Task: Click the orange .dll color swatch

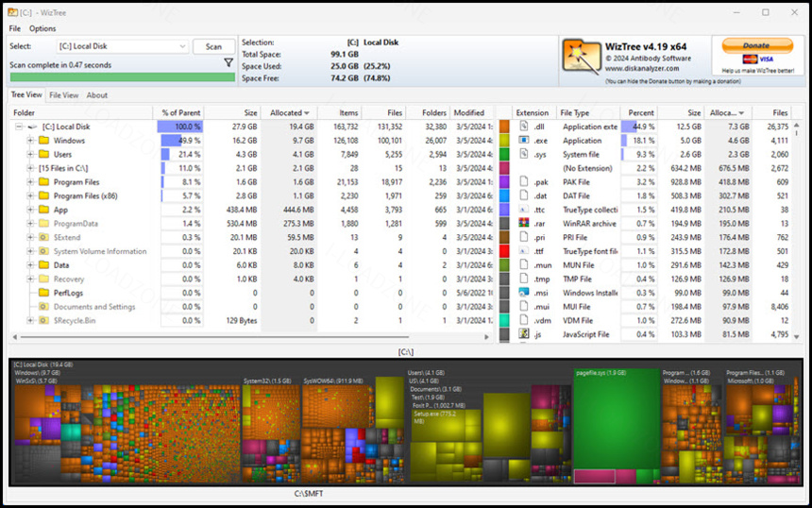Action: click(504, 127)
